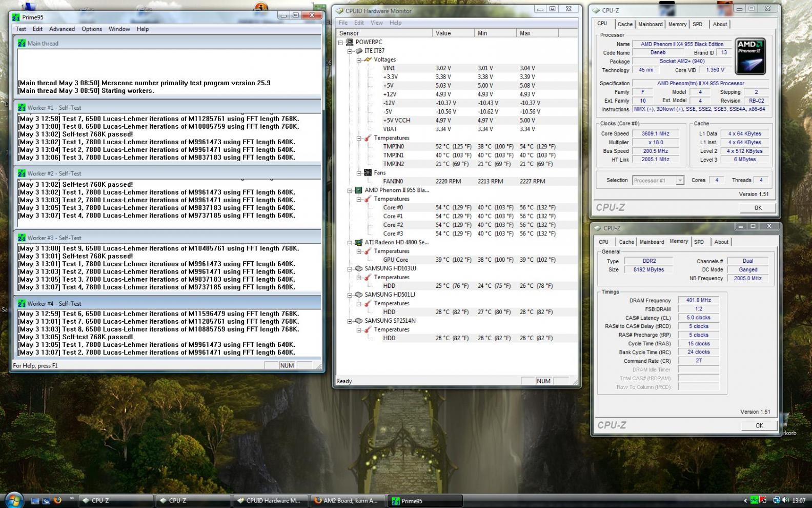Screen dimensions: 812x508
Task: Click the Fans icon in sensor tree
Action: (368, 172)
